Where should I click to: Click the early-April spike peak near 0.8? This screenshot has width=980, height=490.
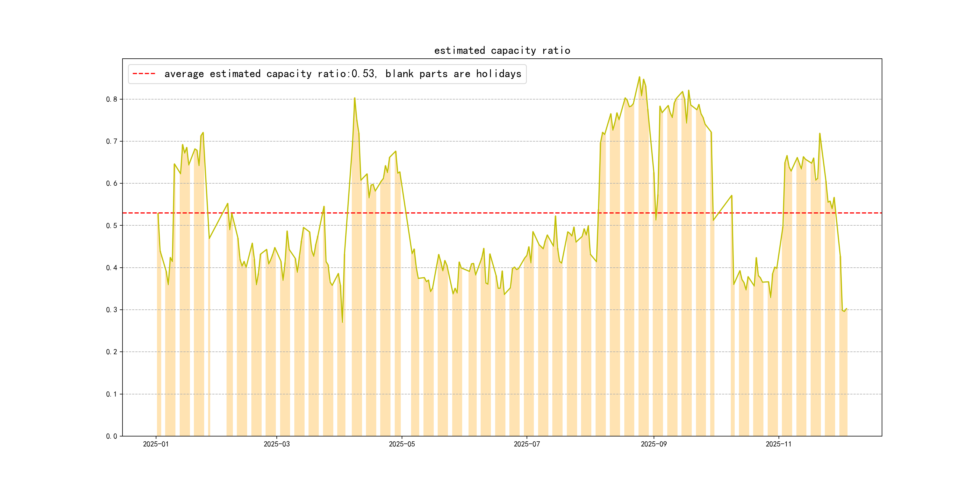pos(354,98)
